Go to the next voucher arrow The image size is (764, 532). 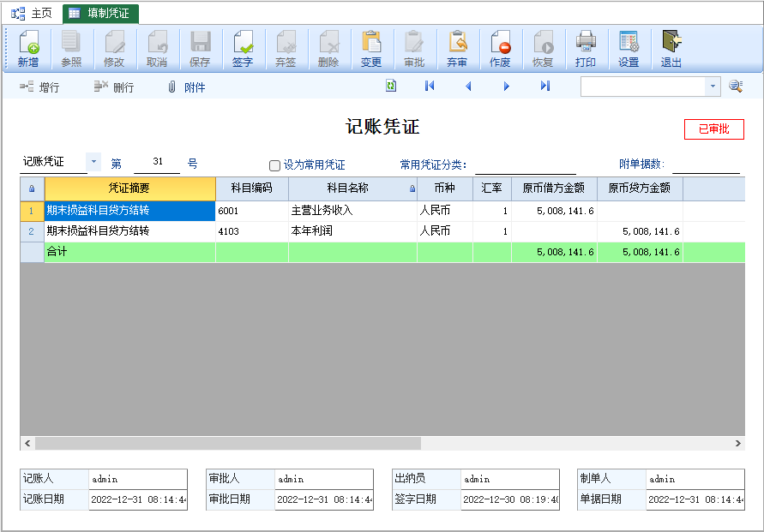[x=506, y=87]
